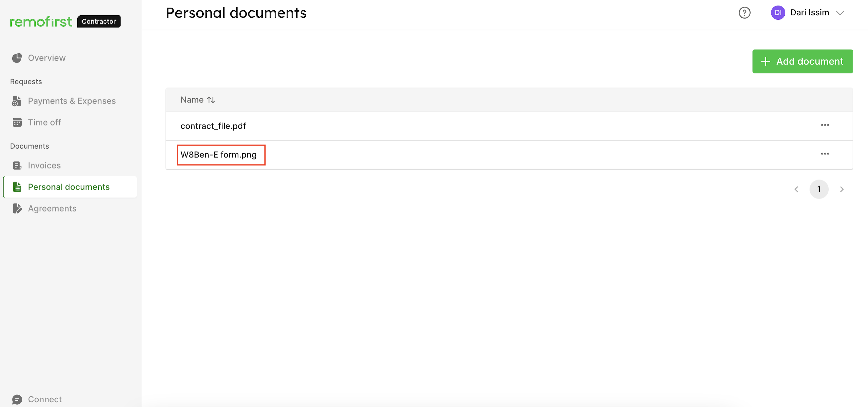The image size is (868, 407).
Task: Click the Connect chat bubble icon
Action: tap(17, 400)
